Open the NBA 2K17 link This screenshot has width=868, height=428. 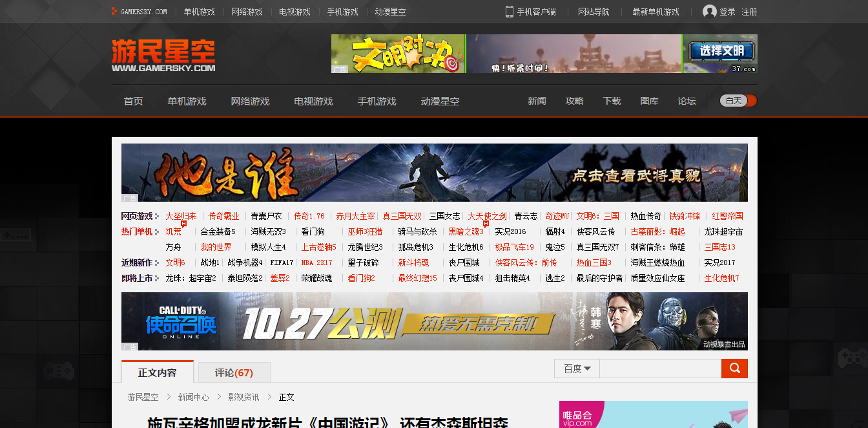pyautogui.click(x=316, y=262)
